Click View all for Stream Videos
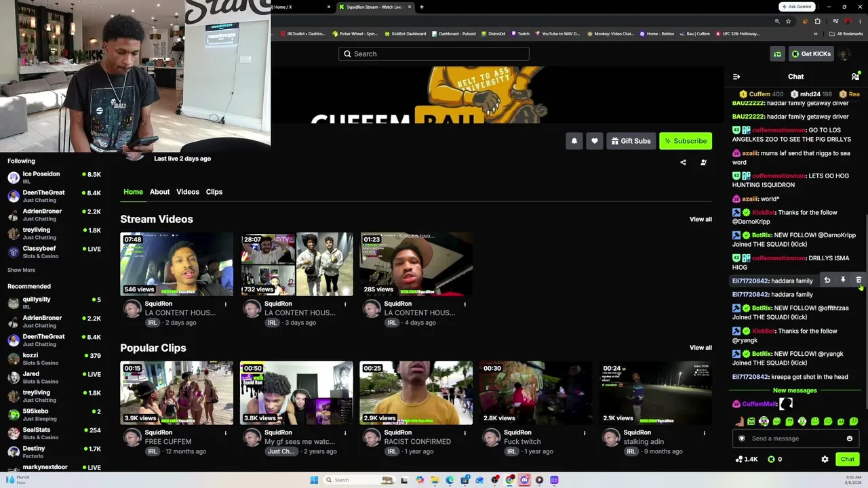Viewport: 868px width, 488px height. pos(701,220)
